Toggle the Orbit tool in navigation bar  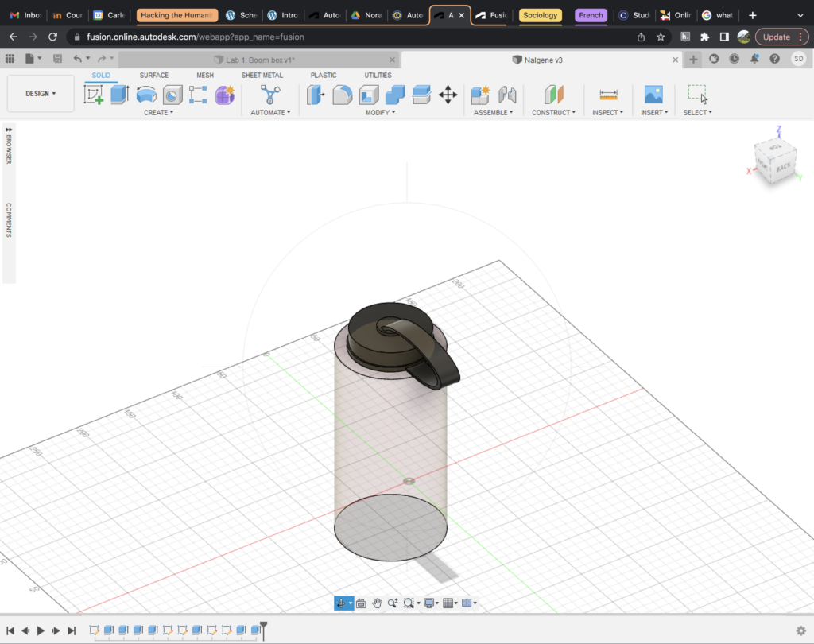(343, 603)
